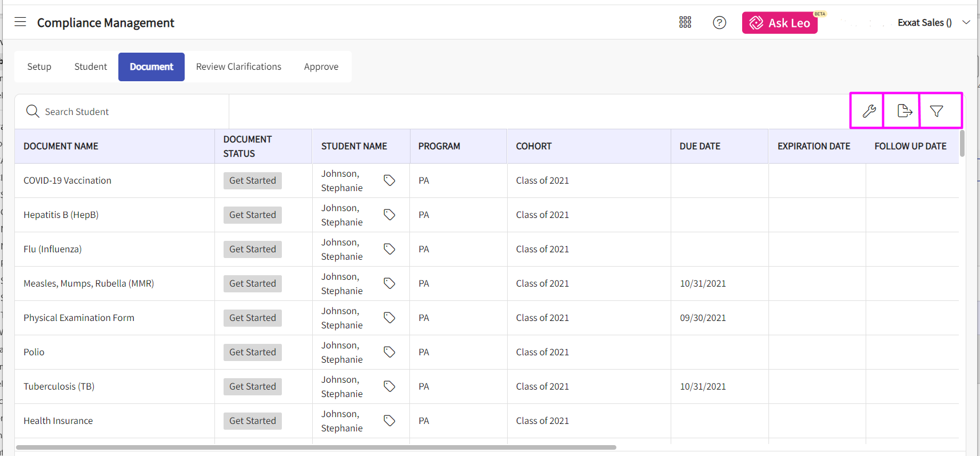The height and width of the screenshot is (456, 980).
Task: Click tag icon in Tuberculosis (TB) row
Action: 389,386
